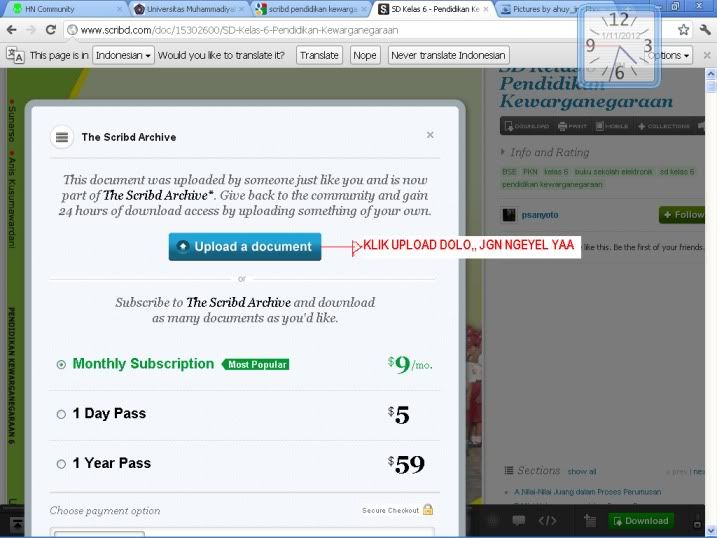
Task: Click the green Download button at bottom
Action: pyautogui.click(x=641, y=521)
